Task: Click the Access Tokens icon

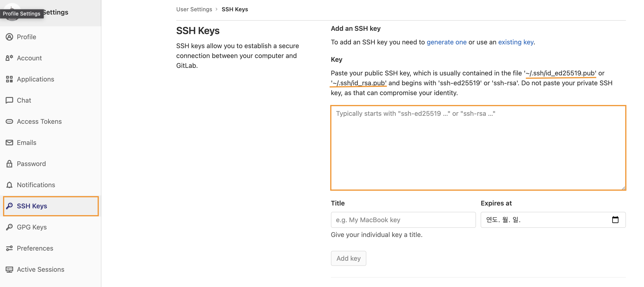Action: 9,121
